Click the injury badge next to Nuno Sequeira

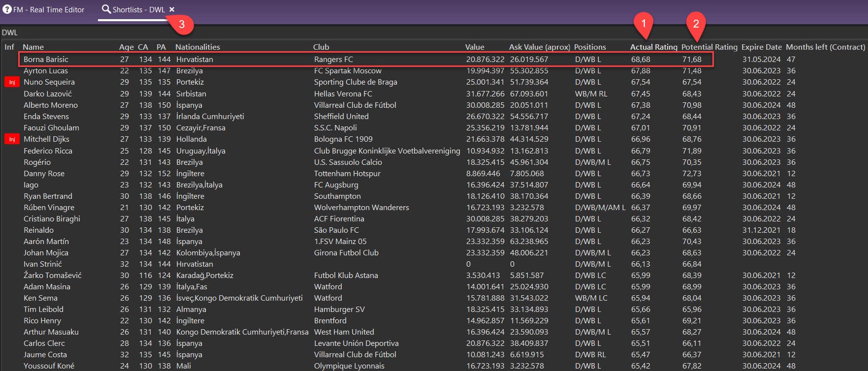[x=12, y=82]
